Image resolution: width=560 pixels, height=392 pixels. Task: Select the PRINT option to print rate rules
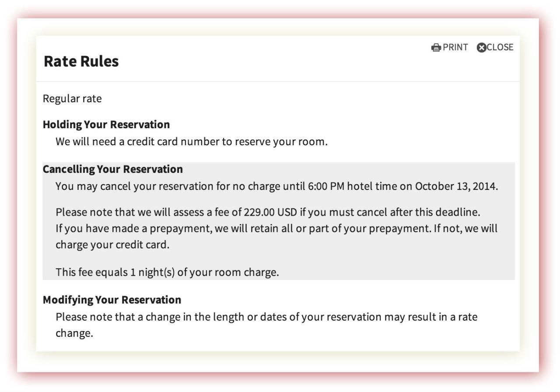pyautogui.click(x=455, y=47)
